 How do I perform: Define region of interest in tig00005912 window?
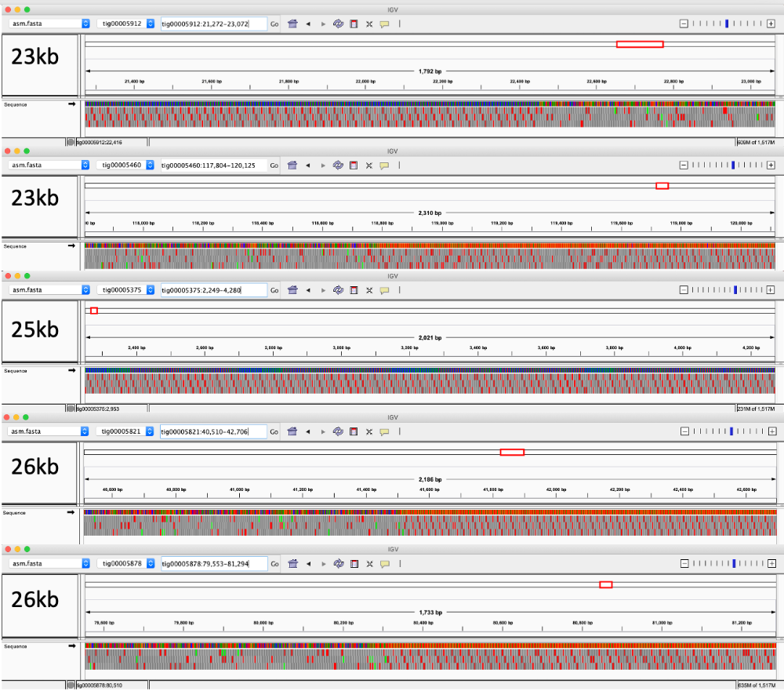click(354, 24)
